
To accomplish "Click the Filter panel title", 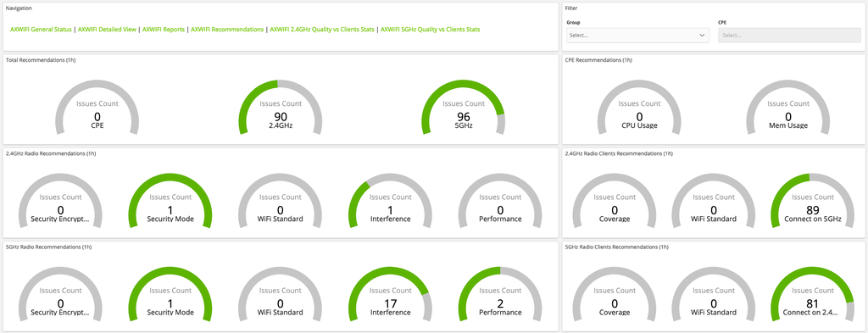I will 570,8.
